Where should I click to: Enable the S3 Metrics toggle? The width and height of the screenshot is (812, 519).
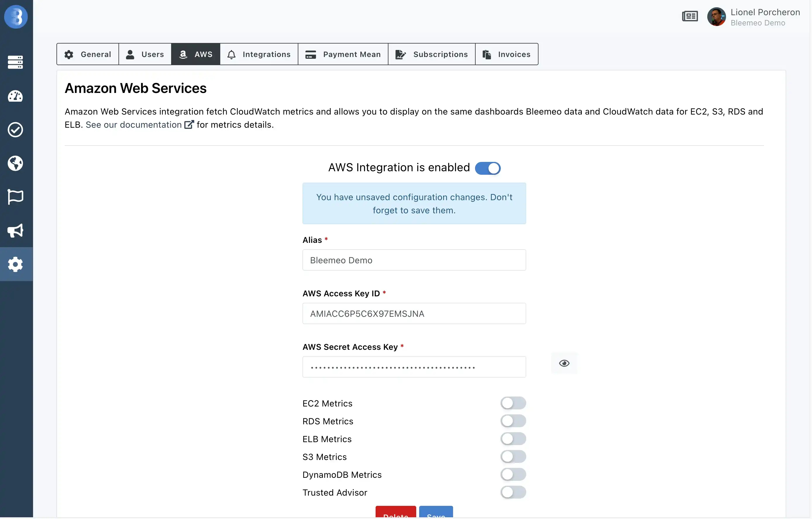click(x=513, y=457)
